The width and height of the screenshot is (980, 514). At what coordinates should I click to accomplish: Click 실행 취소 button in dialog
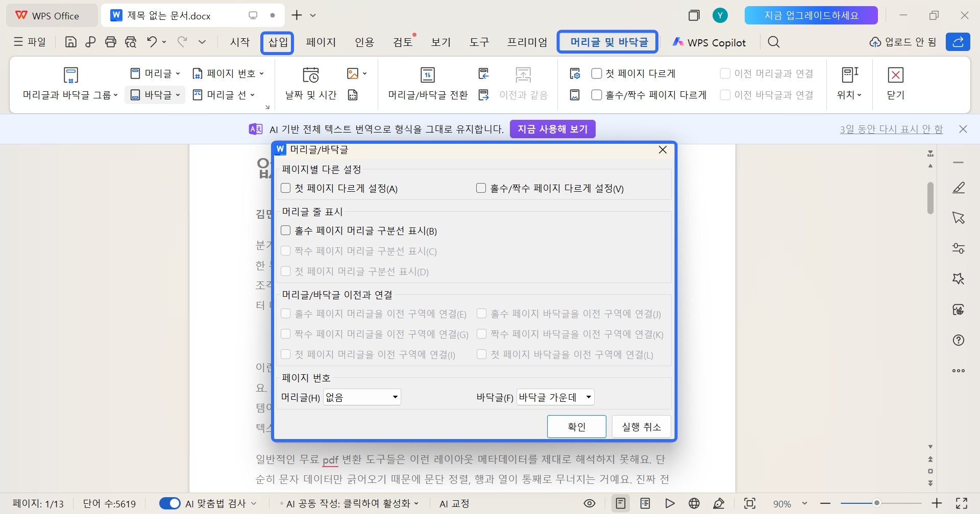coord(642,427)
